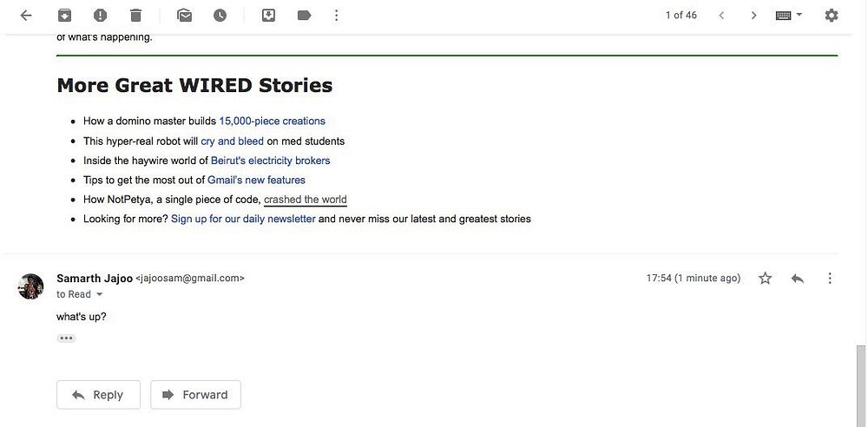Click the Forward button
Image resolution: width=868 pixels, height=427 pixels.
(x=195, y=395)
